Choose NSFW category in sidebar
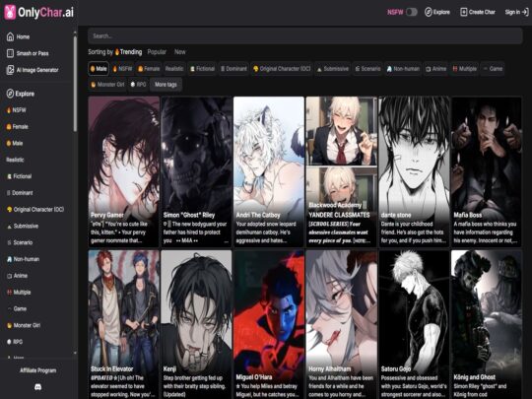 (x=17, y=110)
